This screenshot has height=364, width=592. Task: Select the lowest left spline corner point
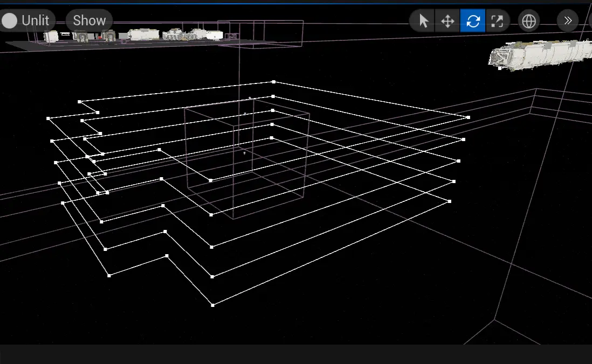click(x=109, y=276)
